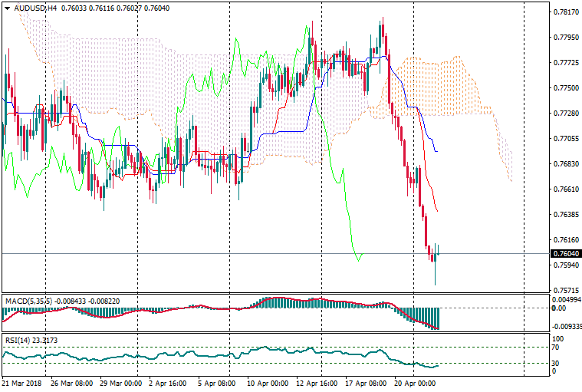582x392 pixels.
Task: Click the teal MACD histogram bars at right
Action: [x=429, y=316]
